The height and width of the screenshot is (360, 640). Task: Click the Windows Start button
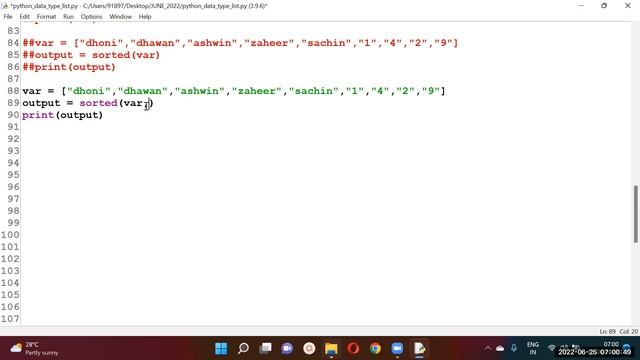[221, 349]
